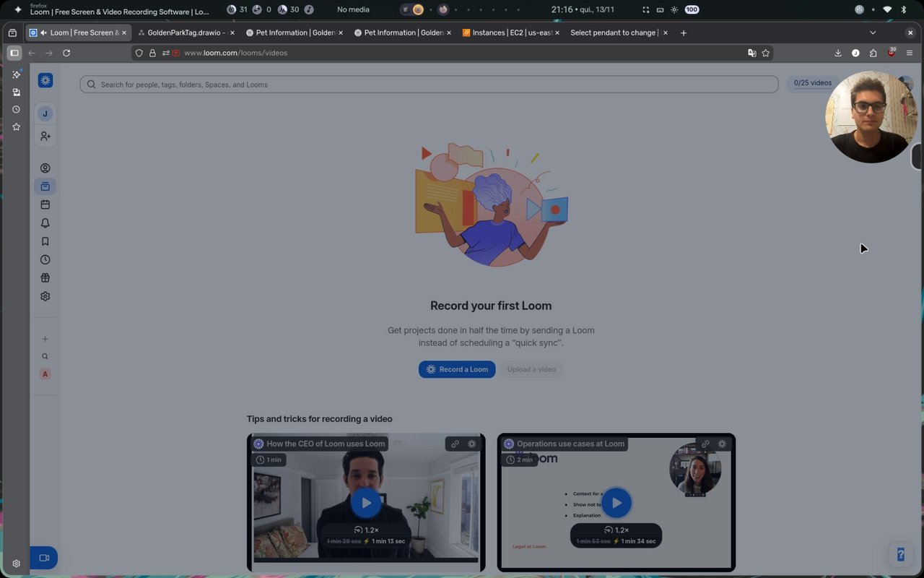Click the plus icon in Loom sidebar
This screenshot has height=578, width=924.
(45, 339)
